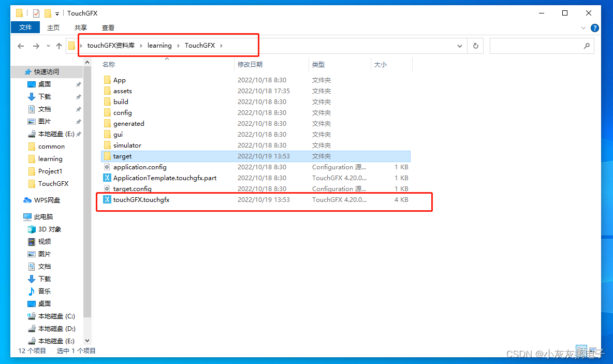
Task: Switch to the 共享 ribbon tab
Action: (81, 28)
